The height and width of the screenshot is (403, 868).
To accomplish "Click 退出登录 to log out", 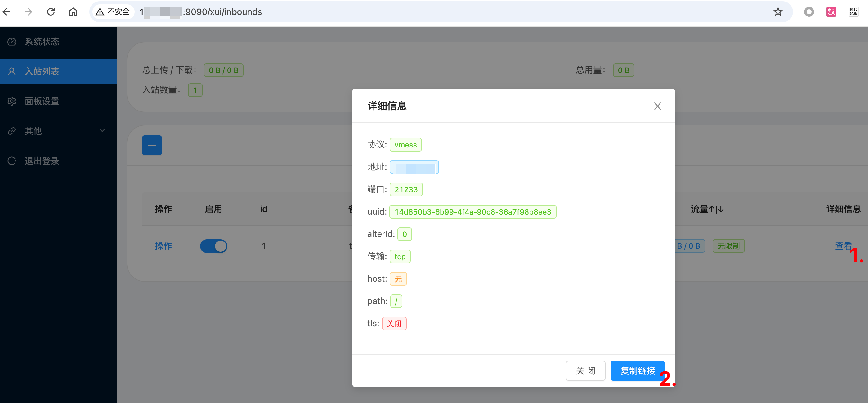I will point(42,161).
